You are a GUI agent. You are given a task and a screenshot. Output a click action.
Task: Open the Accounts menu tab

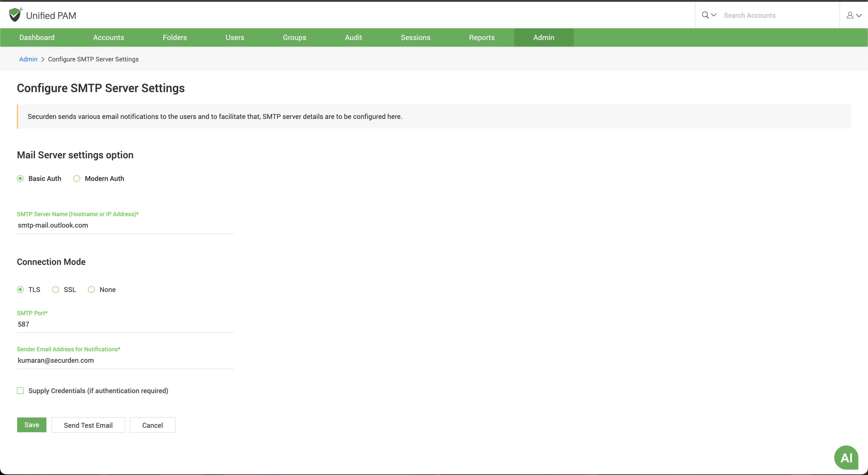click(x=108, y=37)
